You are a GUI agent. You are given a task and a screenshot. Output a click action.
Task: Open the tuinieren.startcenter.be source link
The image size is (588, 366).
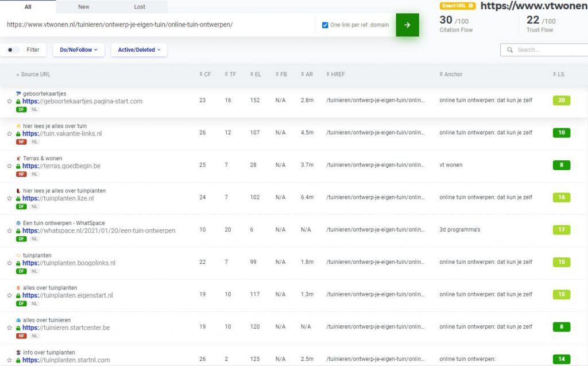74,328
